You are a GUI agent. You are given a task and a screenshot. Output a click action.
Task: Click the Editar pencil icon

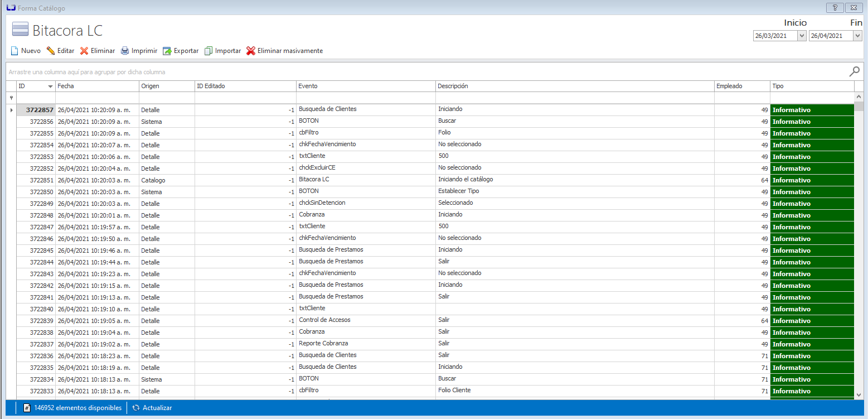[51, 51]
